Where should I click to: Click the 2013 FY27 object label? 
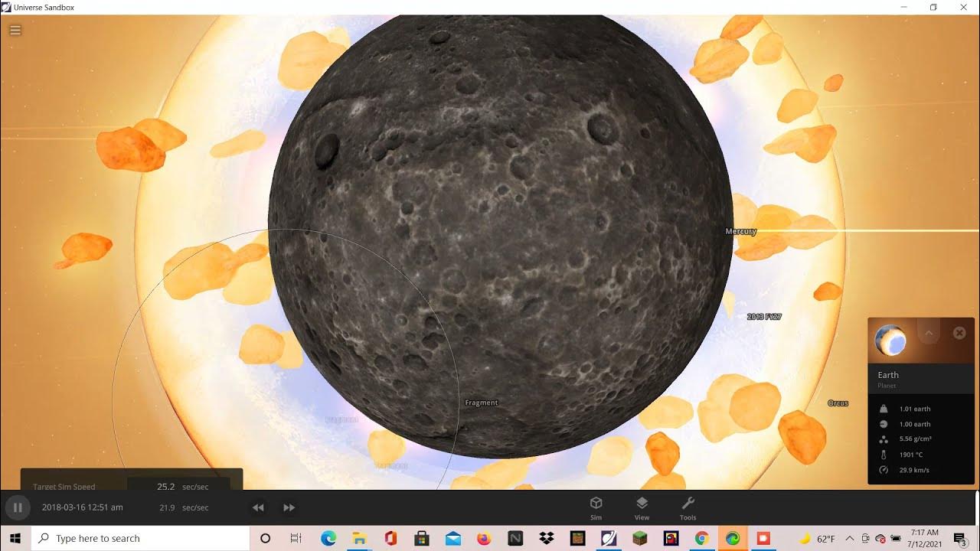coord(764,316)
